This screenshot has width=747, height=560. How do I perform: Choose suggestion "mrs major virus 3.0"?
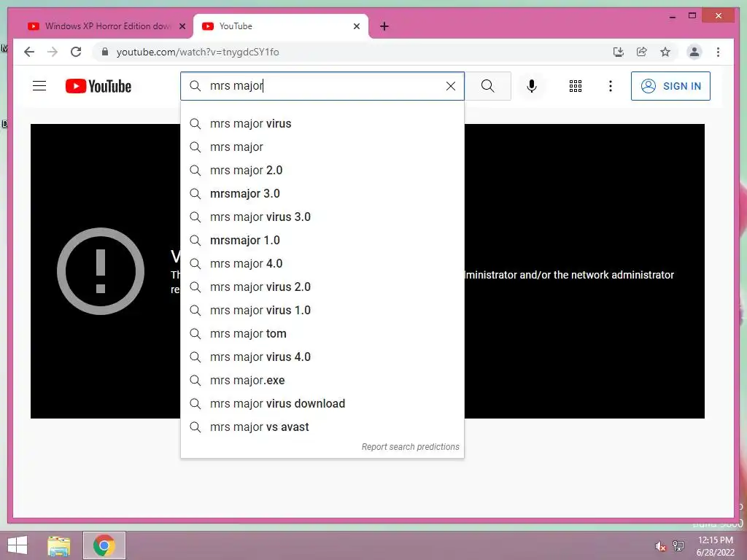click(x=322, y=217)
